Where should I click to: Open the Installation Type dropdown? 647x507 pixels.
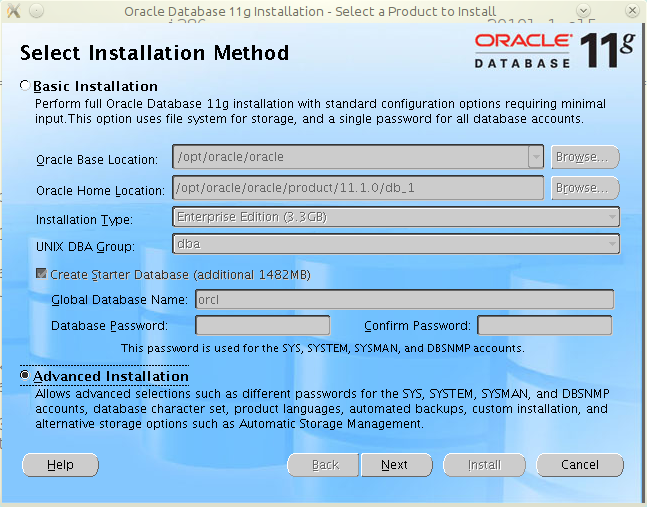[x=396, y=217]
